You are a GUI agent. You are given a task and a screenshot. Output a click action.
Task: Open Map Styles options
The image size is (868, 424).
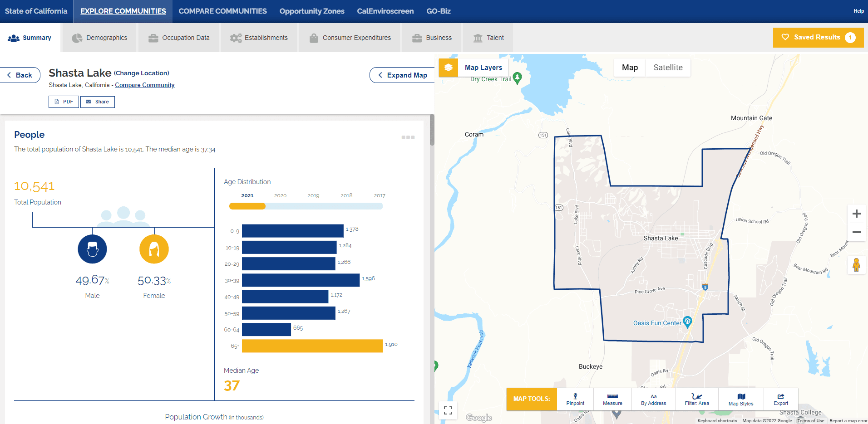coord(741,399)
